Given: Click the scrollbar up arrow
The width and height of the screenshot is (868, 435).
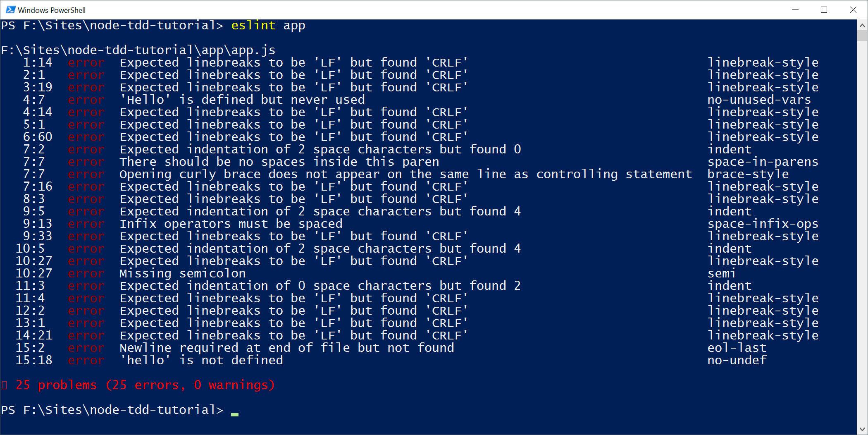Looking at the screenshot, I should point(862,25).
